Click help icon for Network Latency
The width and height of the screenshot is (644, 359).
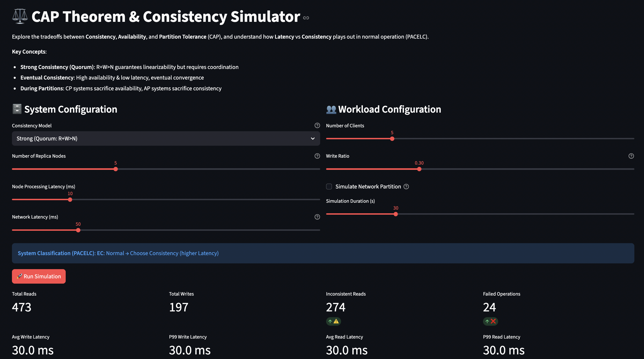317,217
